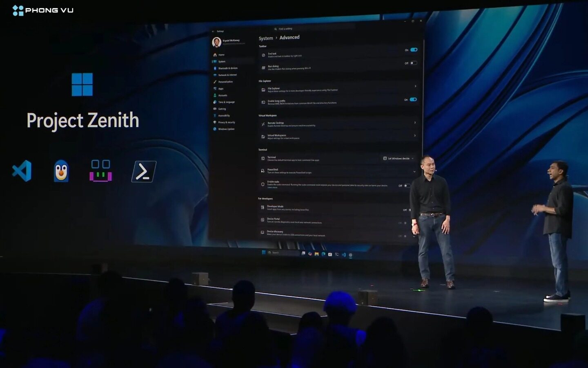Click the Developer Mode setting title
Screen dimensions: 588x368
tap(275, 206)
